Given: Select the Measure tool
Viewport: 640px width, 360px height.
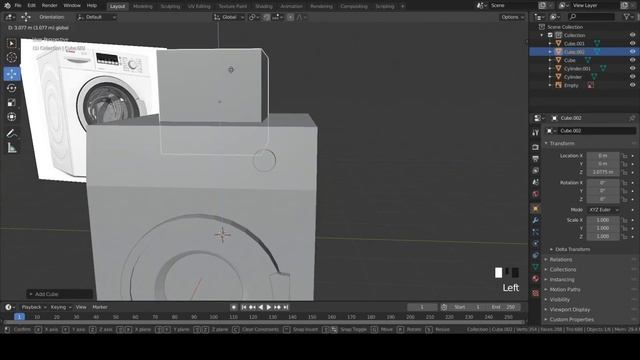Looking at the screenshot, I should pos(11,148).
